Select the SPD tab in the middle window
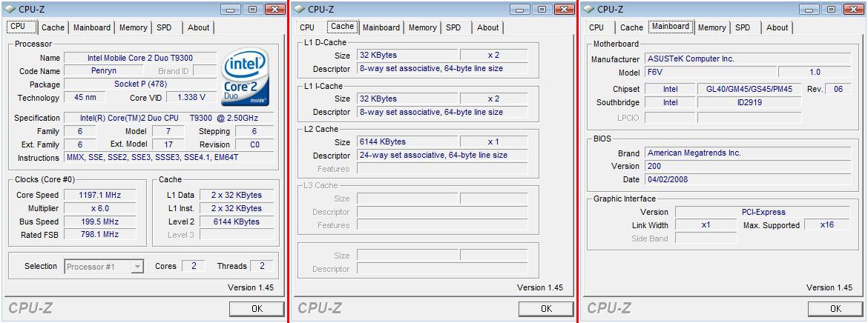This screenshot has width=868, height=323. coord(453,27)
